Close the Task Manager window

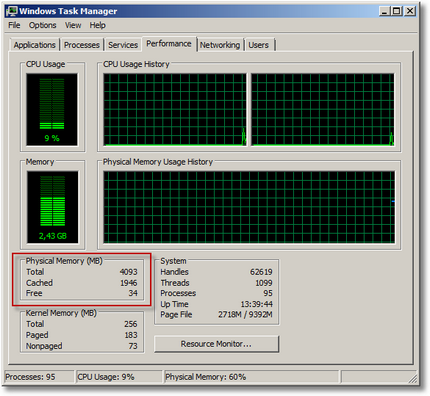click(x=410, y=11)
